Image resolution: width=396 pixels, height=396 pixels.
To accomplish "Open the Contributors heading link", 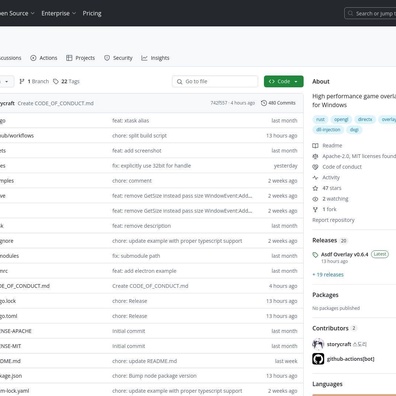I will point(330,328).
